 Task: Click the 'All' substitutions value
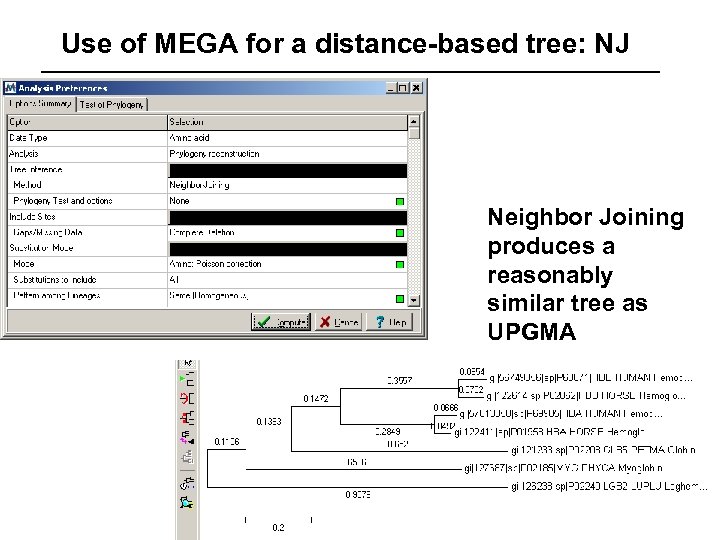point(174,280)
